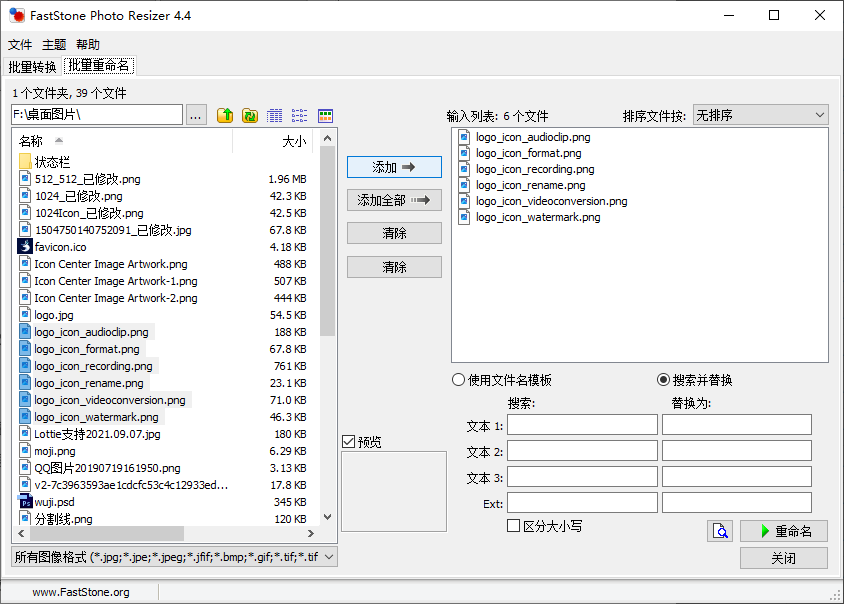Click the go up one folder icon
The width and height of the screenshot is (844, 604).
[x=225, y=116]
